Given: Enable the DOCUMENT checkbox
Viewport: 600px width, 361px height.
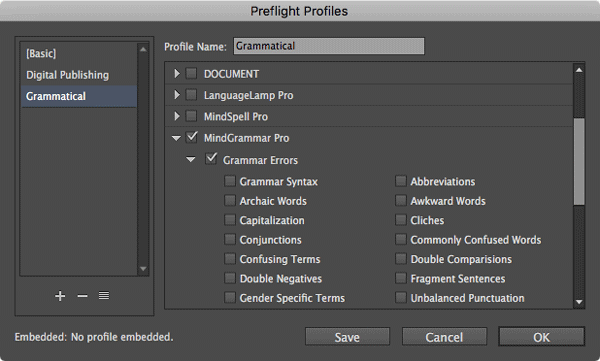Looking at the screenshot, I should pos(191,73).
